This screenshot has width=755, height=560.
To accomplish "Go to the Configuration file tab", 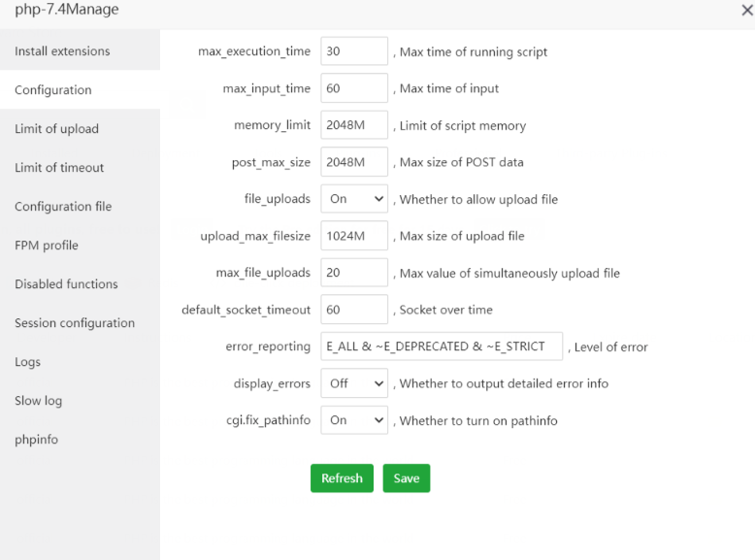I will (x=63, y=206).
